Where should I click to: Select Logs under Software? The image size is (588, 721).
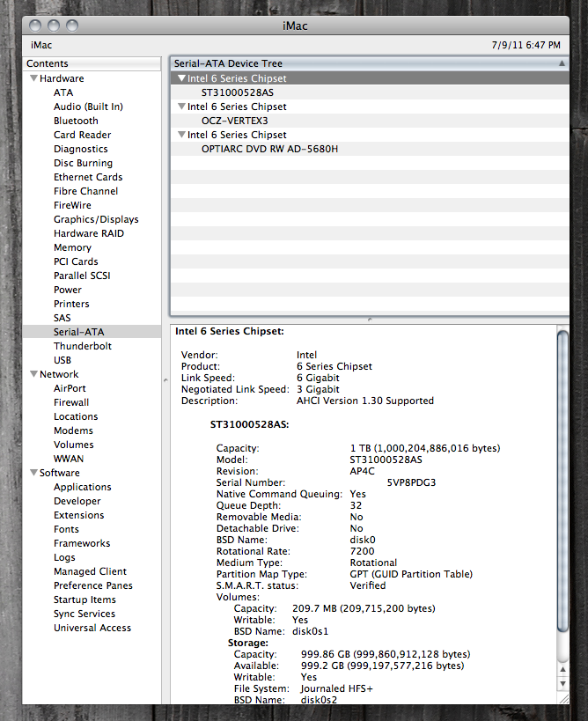coord(64,557)
